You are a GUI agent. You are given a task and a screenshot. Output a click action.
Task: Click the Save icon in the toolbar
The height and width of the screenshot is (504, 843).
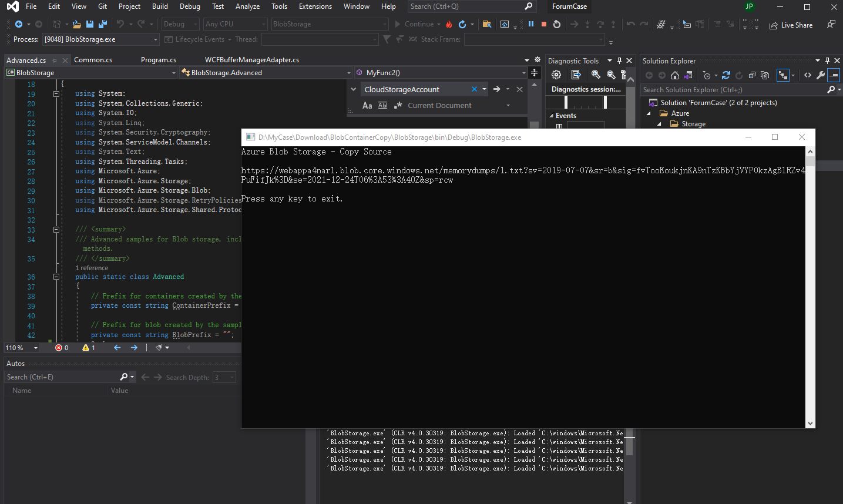pos(90,24)
